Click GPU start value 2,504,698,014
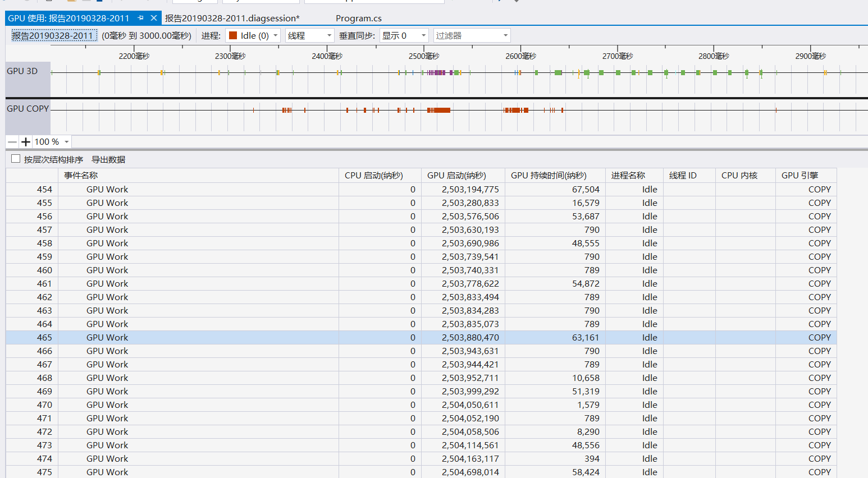The image size is (868, 478). pos(470,472)
